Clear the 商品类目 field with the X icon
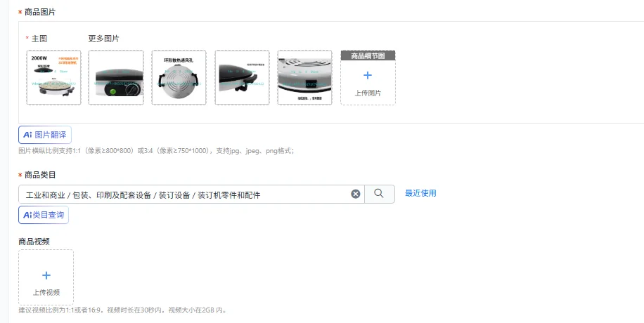 point(356,194)
